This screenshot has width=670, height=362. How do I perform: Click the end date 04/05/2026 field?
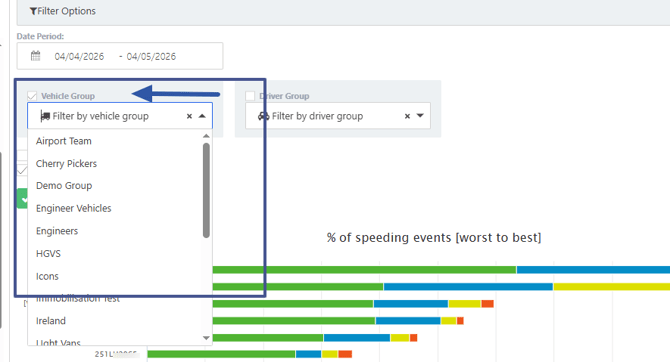pos(151,56)
